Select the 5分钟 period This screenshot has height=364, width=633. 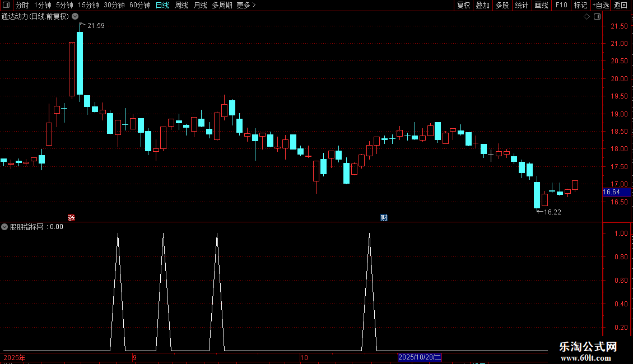pos(64,5)
